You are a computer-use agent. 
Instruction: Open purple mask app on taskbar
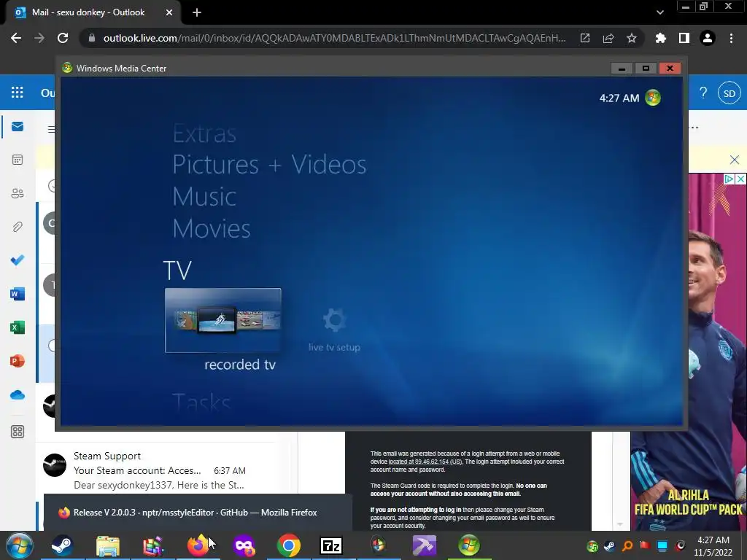coord(244,545)
